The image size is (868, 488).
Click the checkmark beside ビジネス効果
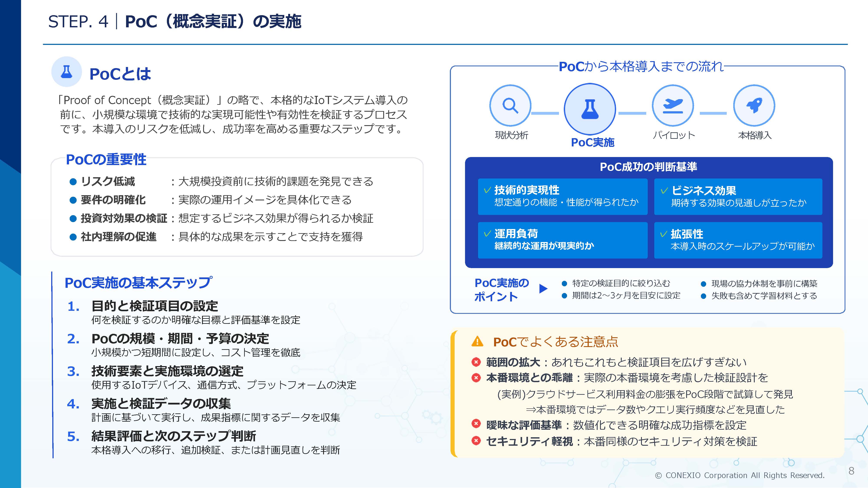click(x=664, y=191)
